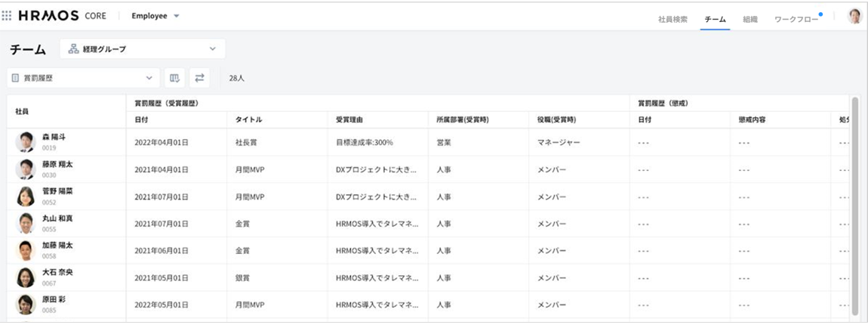Image resolution: width=868 pixels, height=325 pixels.
Task: Click the swap arrows icon
Action: pyautogui.click(x=199, y=78)
